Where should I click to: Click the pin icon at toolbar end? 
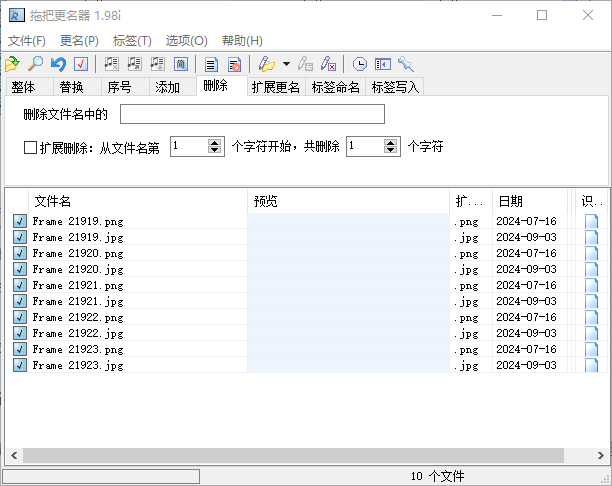coord(406,64)
